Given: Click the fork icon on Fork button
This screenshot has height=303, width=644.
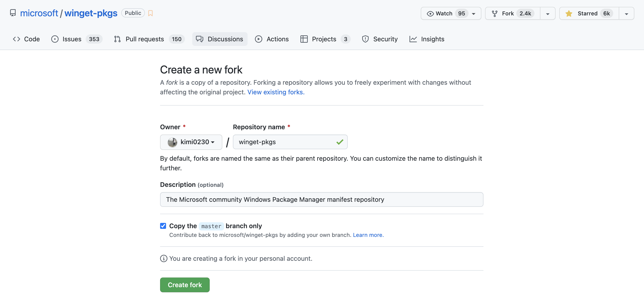Looking at the screenshot, I should click(494, 14).
